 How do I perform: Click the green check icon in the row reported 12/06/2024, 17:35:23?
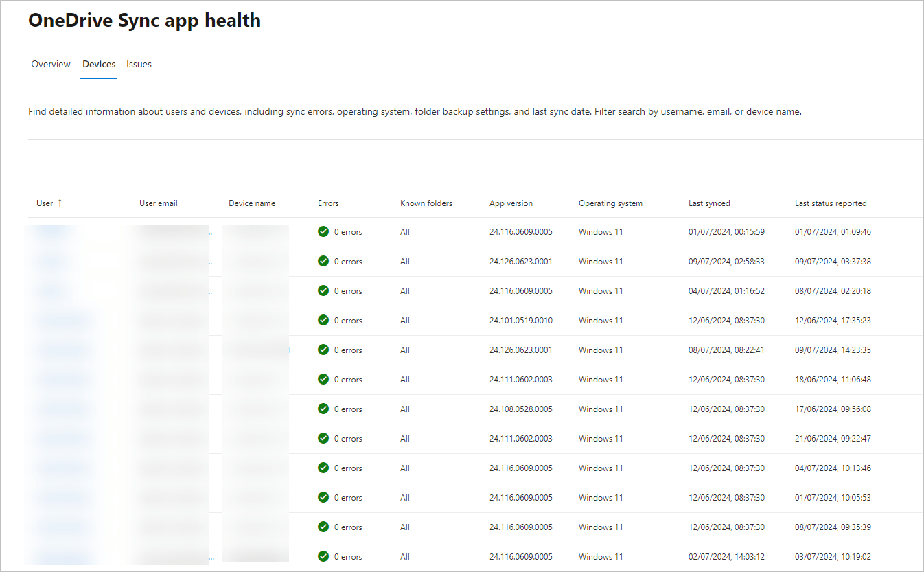[323, 320]
